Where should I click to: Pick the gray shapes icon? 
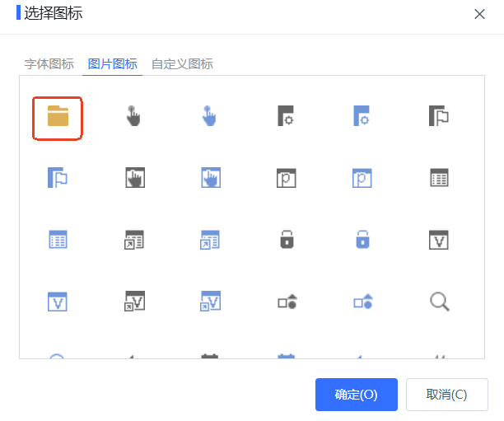coord(287,302)
